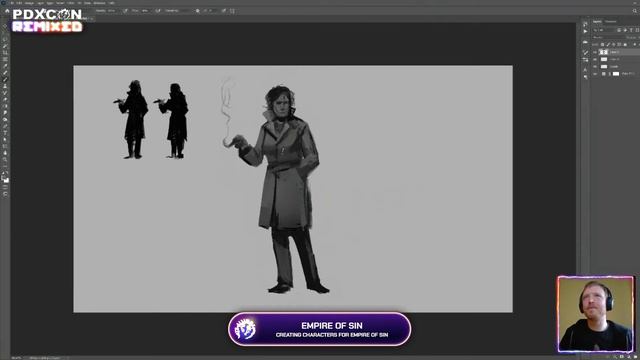Select the Hand tool
Viewport: 640px width, 360px height.
[x=5, y=152]
